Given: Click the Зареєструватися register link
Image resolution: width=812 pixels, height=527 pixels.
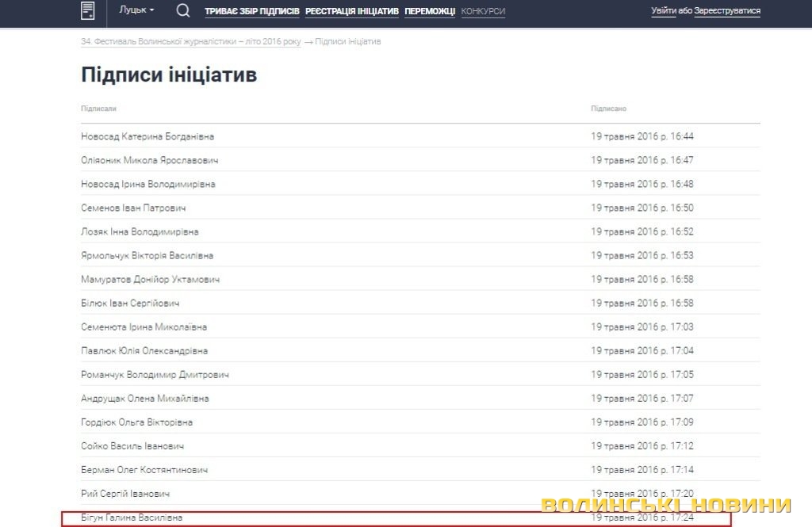Looking at the screenshot, I should [727, 11].
